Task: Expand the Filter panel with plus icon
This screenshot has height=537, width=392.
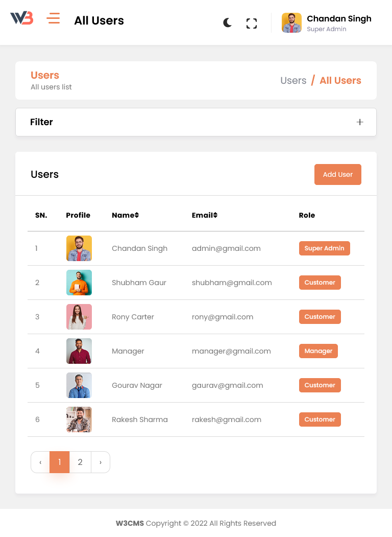Action: click(x=360, y=122)
